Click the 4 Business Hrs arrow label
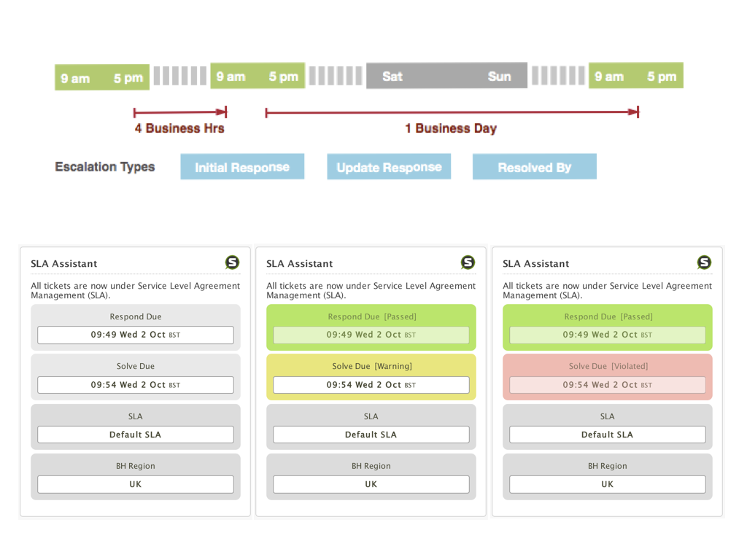The image size is (747, 560). click(179, 128)
